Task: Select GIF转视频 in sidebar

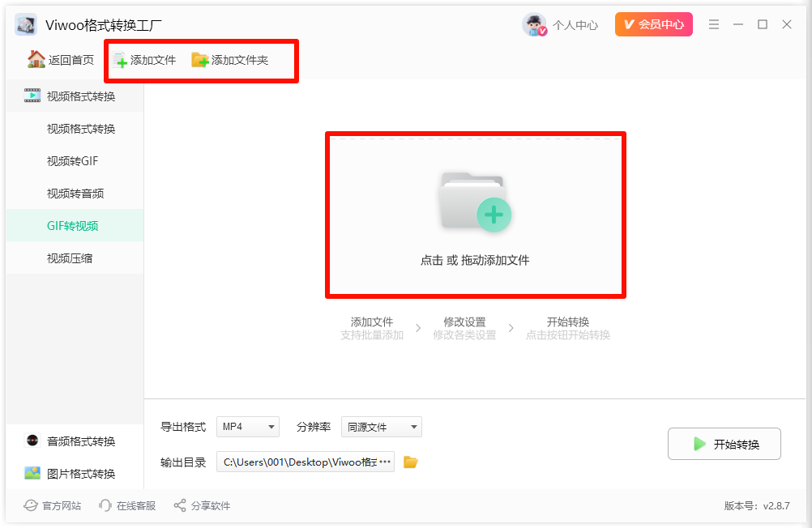Action: coord(75,226)
